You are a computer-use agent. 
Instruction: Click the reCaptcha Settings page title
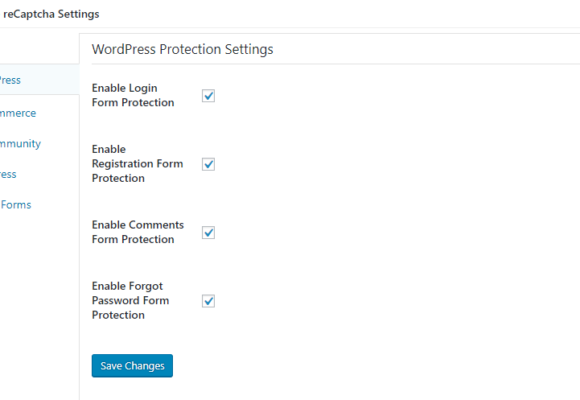51,14
